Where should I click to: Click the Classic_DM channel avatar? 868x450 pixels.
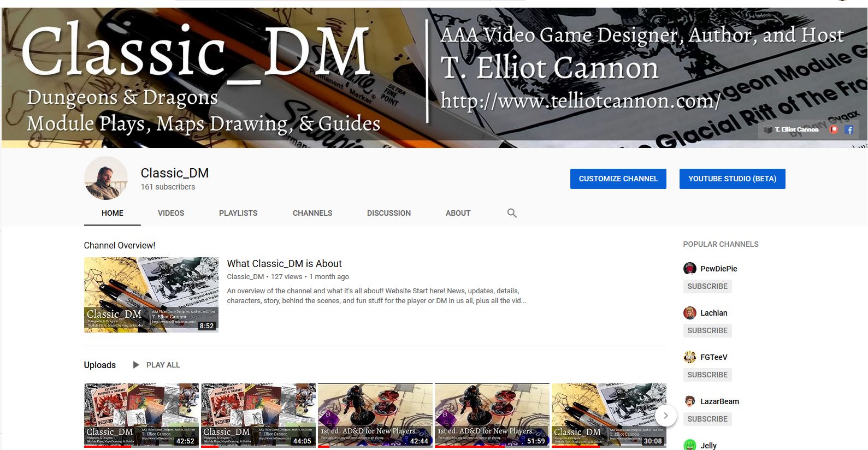(x=106, y=178)
